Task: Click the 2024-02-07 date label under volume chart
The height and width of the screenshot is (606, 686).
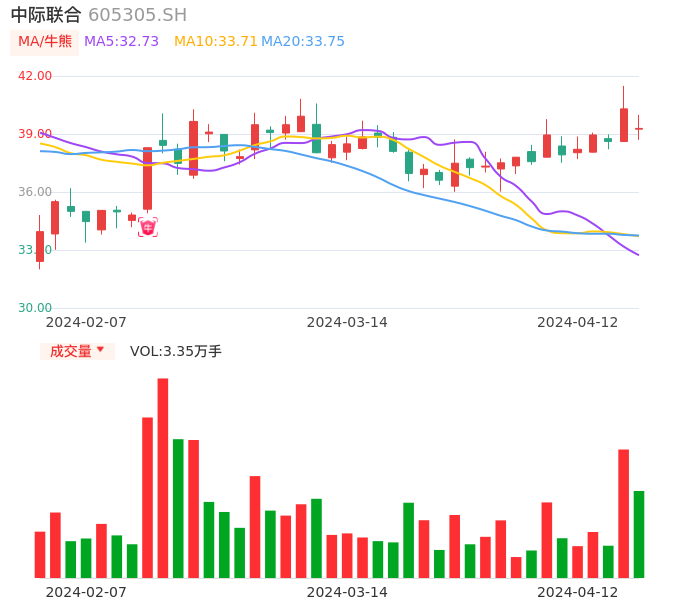Action: click(x=86, y=592)
